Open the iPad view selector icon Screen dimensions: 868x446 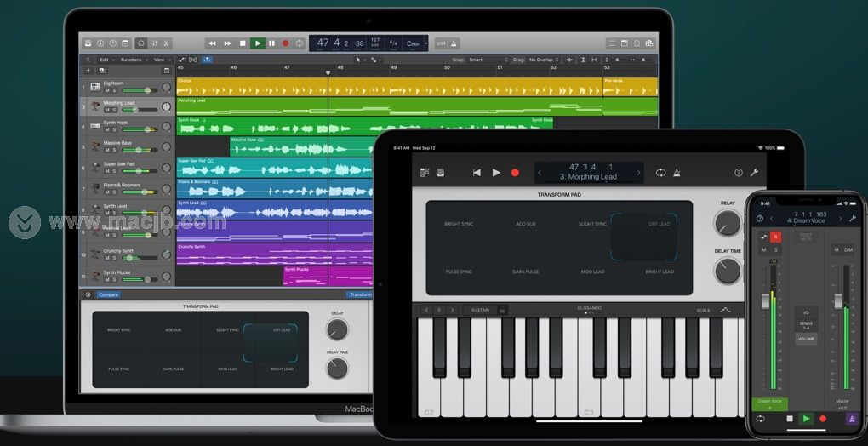[x=425, y=173]
